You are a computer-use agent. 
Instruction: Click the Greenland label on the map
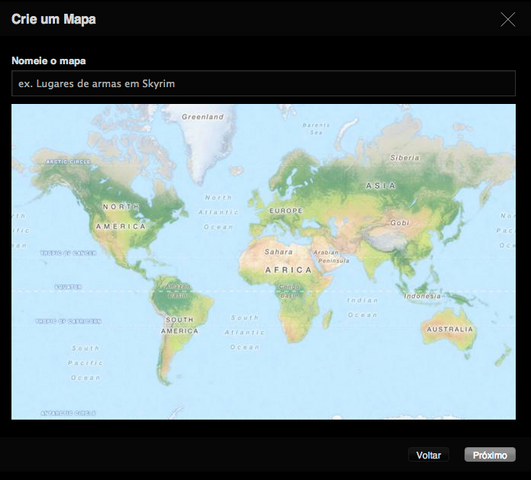[x=203, y=117]
